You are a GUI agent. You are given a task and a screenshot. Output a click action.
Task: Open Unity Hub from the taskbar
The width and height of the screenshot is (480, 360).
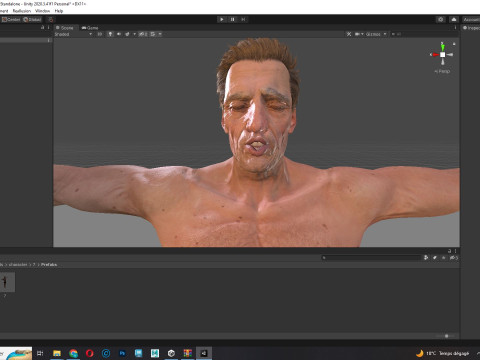pyautogui.click(x=171, y=353)
